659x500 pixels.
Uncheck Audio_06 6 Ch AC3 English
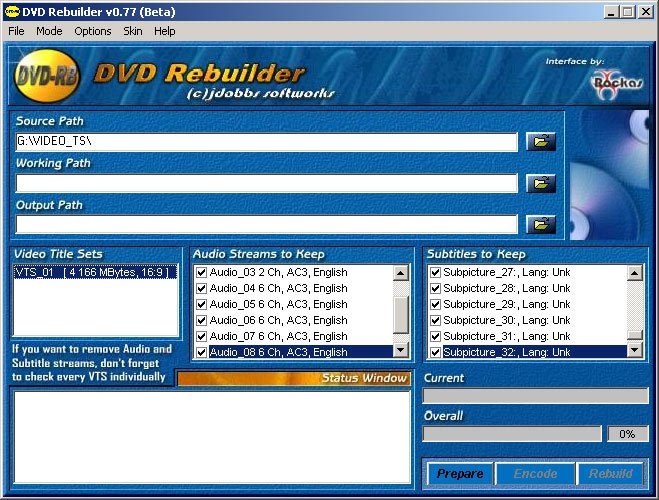click(x=201, y=320)
